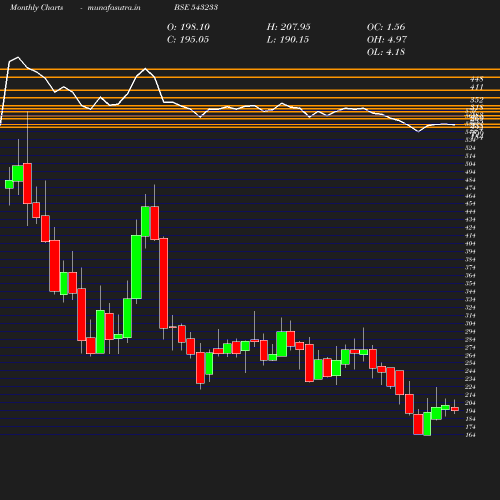Click the 454 price axis label
Screen dimensions: 500x500
coord(470,204)
